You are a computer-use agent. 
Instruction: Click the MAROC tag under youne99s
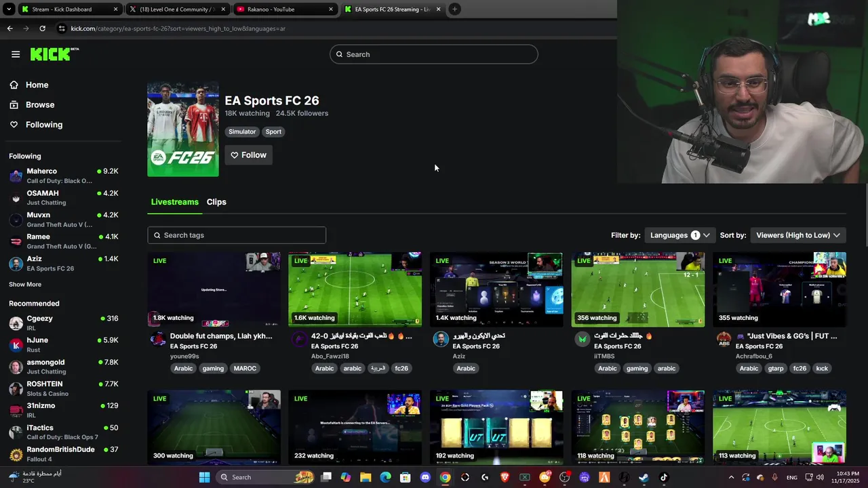(245, 369)
